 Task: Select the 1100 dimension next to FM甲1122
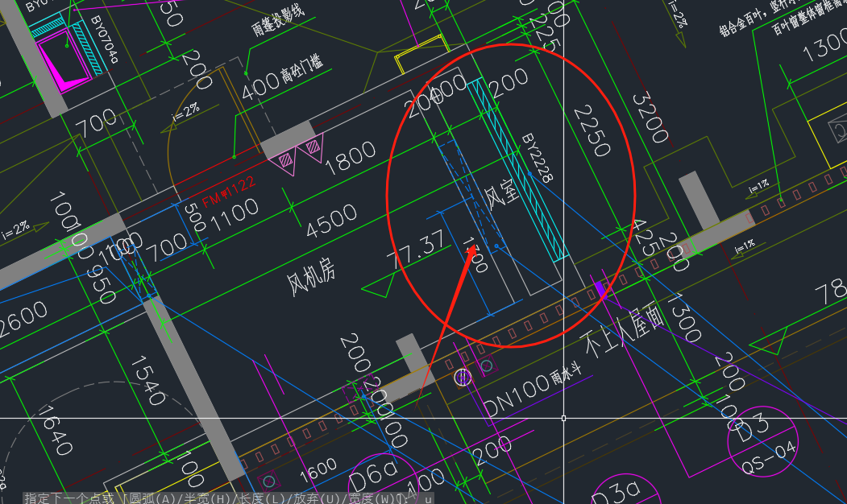point(235,215)
